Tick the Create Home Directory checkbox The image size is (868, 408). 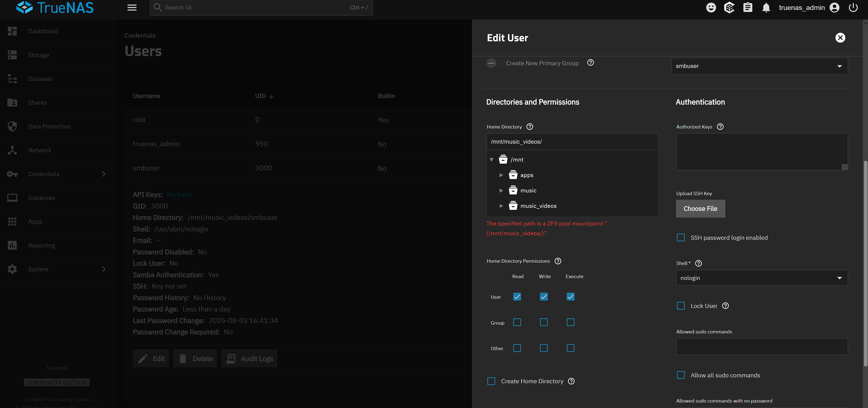tap(491, 381)
